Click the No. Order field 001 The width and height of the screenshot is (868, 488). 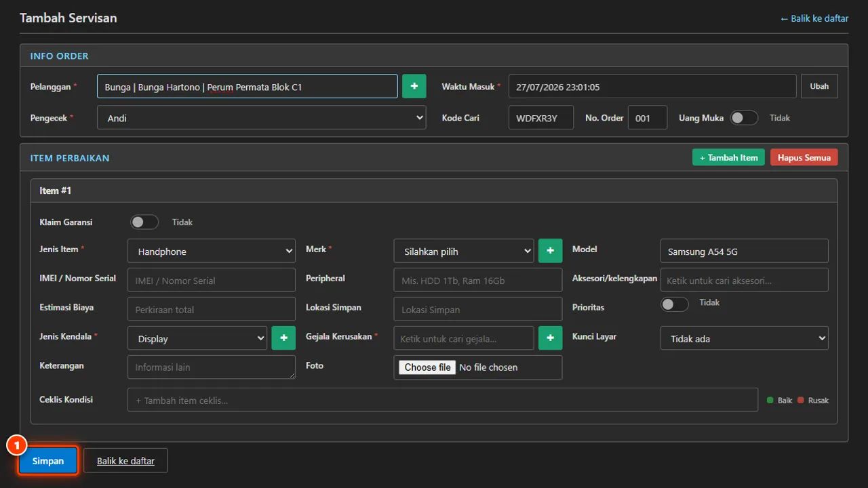pyautogui.click(x=648, y=118)
